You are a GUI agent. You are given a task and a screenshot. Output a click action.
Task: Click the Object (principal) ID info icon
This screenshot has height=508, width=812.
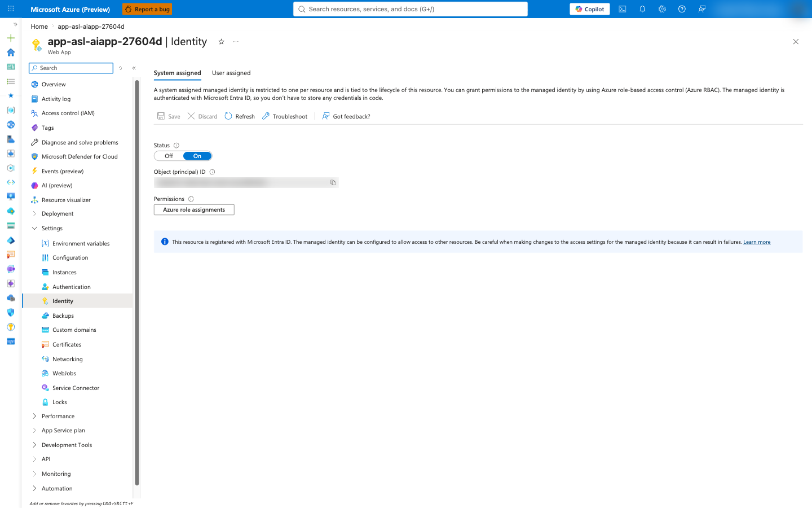(213, 172)
